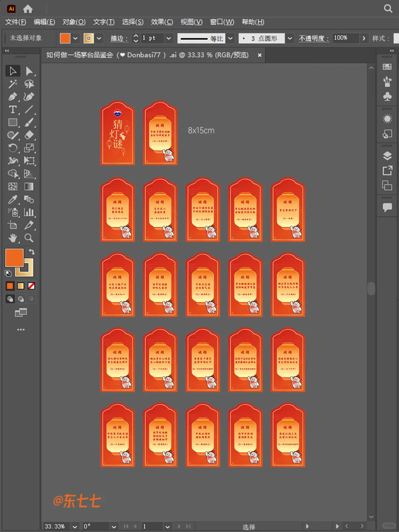Click the search magnifier at top right
The height and width of the screenshot is (532, 399).
[x=388, y=8]
